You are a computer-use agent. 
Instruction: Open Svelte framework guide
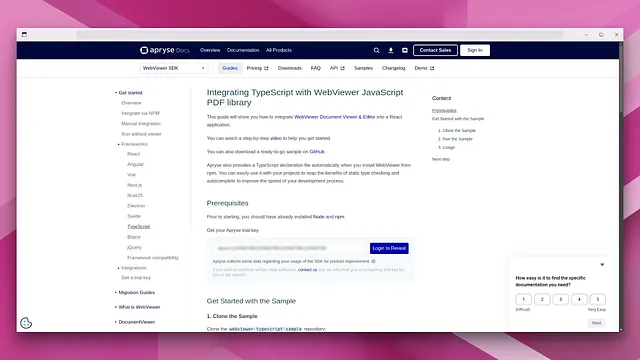(133, 216)
